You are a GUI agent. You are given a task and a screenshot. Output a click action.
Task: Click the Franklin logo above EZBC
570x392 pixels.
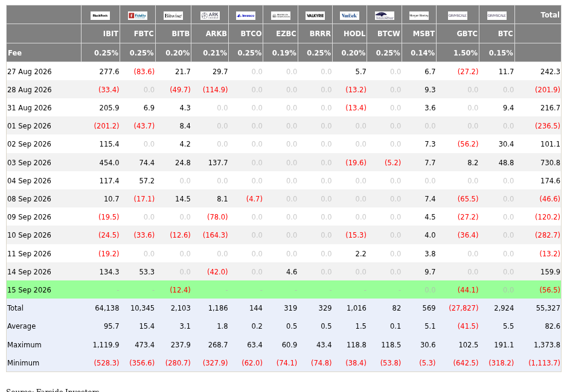281,16
